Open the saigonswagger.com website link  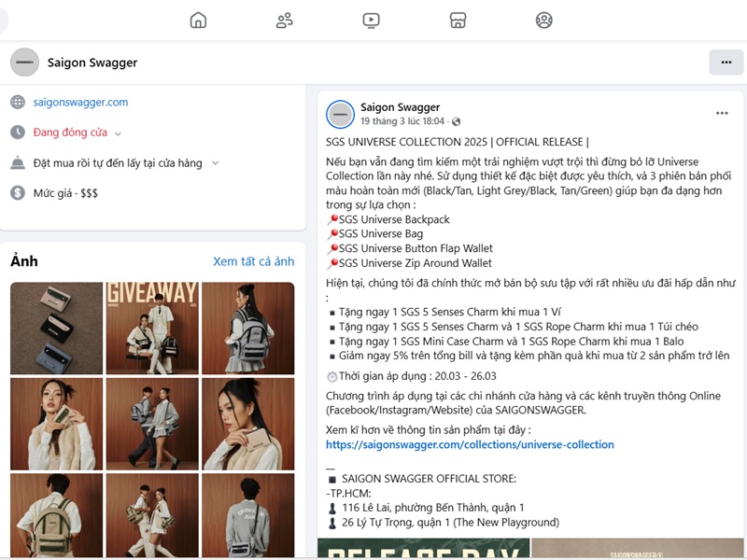click(x=80, y=102)
